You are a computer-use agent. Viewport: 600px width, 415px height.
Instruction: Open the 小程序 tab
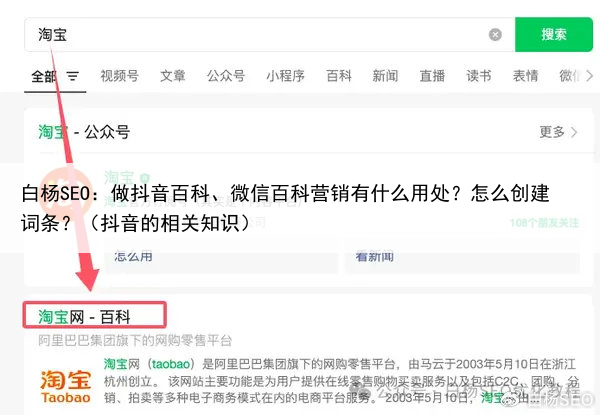[285, 76]
